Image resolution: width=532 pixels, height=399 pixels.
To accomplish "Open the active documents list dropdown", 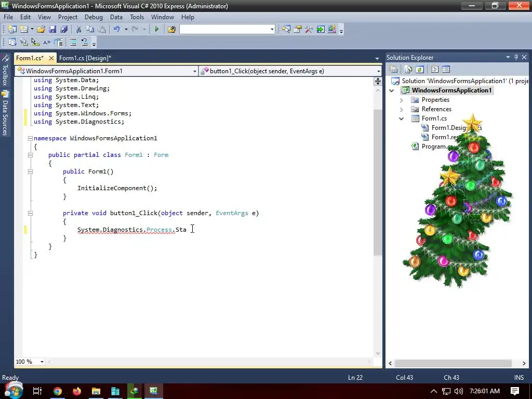I will click(x=377, y=58).
